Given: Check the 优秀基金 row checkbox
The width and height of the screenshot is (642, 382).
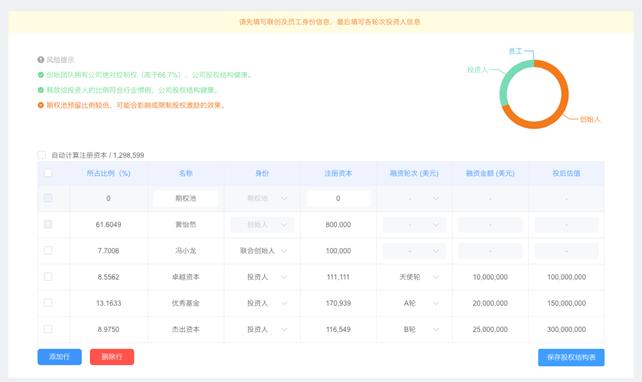Looking at the screenshot, I should (x=48, y=303).
